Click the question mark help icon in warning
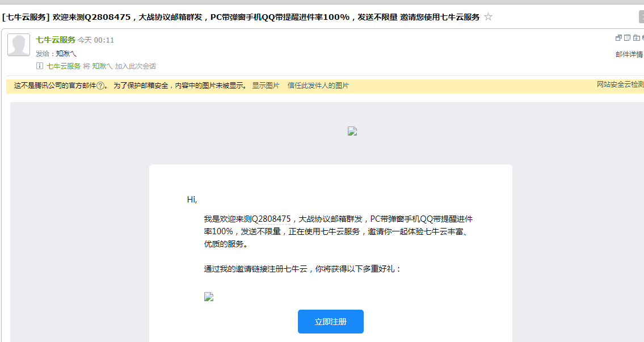The image size is (644, 342). [x=100, y=86]
